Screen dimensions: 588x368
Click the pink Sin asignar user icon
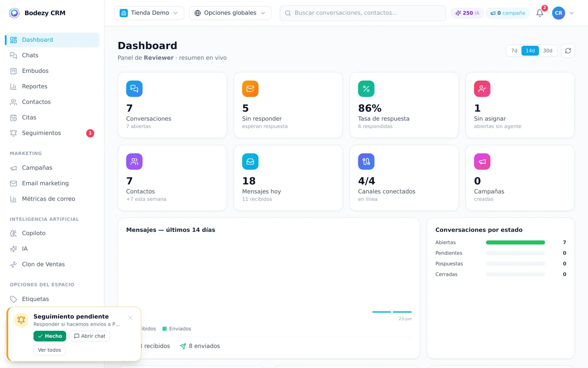pyautogui.click(x=482, y=89)
